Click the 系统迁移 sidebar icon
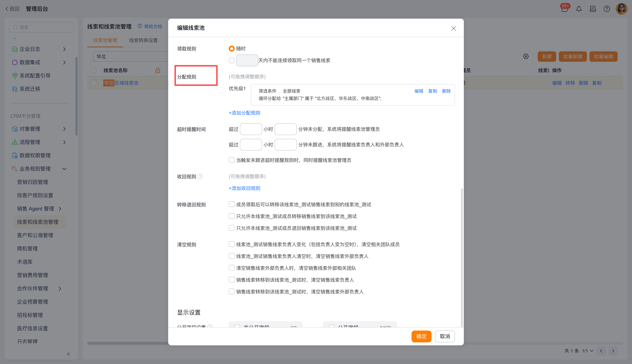Viewport: 632px width, 364px height. pos(15,89)
